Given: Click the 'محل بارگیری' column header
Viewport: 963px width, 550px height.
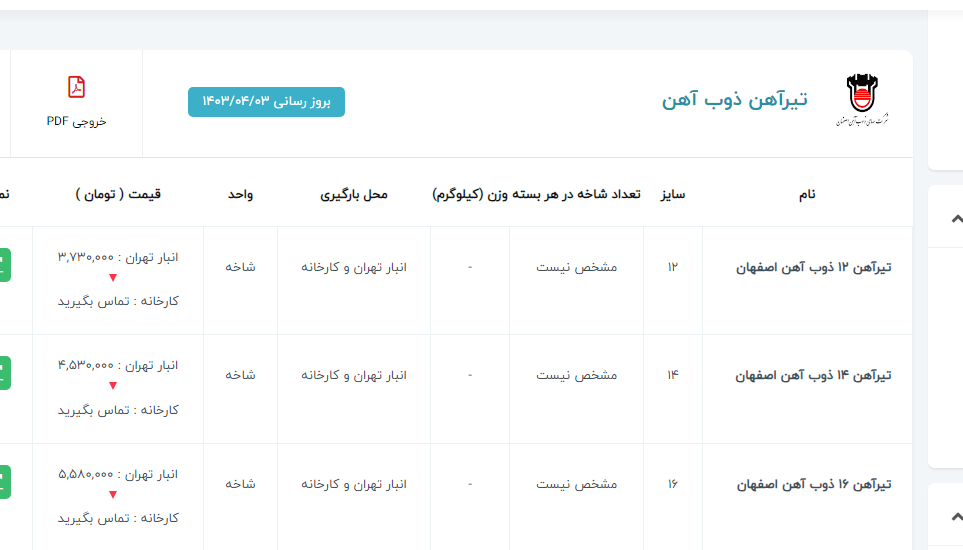Looking at the screenshot, I should [x=353, y=194].
